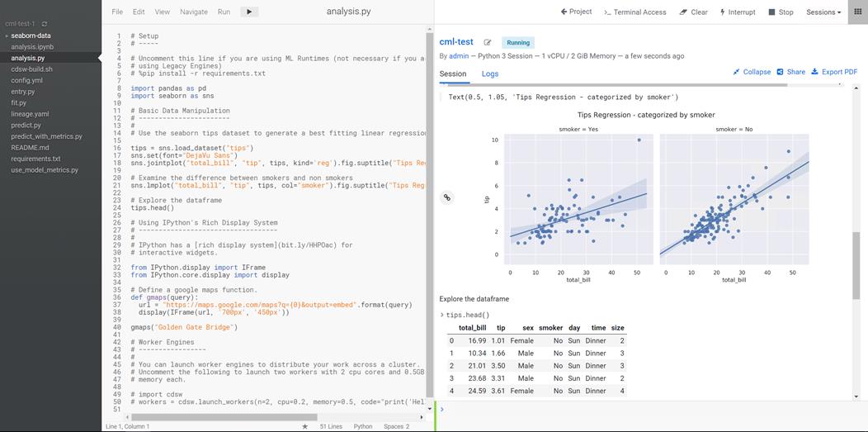This screenshot has width=868, height=432.
Task: Click table cell value 24.59
Action: pos(476,391)
